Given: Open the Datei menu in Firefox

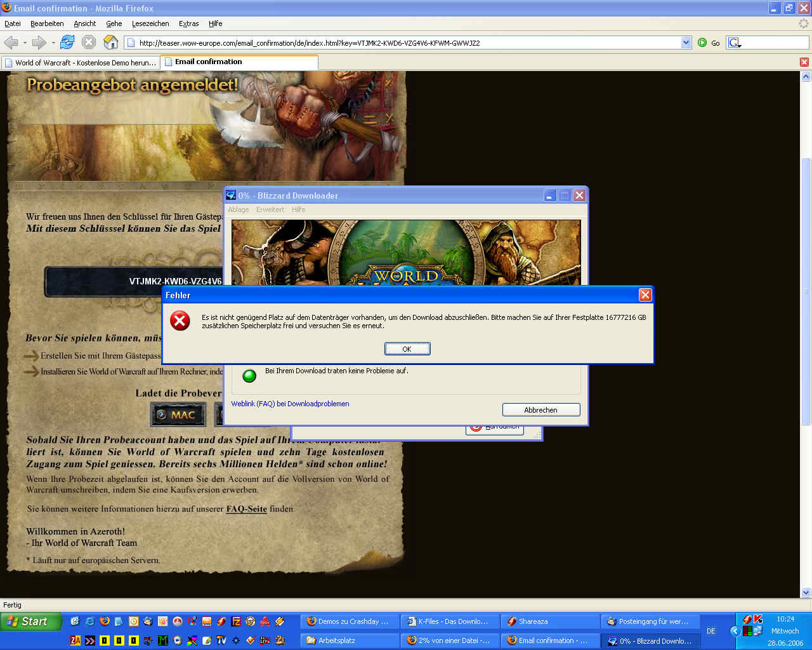Looking at the screenshot, I should (x=13, y=23).
